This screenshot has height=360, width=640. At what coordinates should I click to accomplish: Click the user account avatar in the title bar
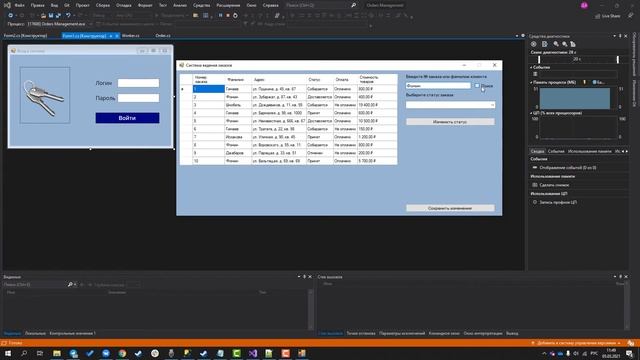(584, 5)
